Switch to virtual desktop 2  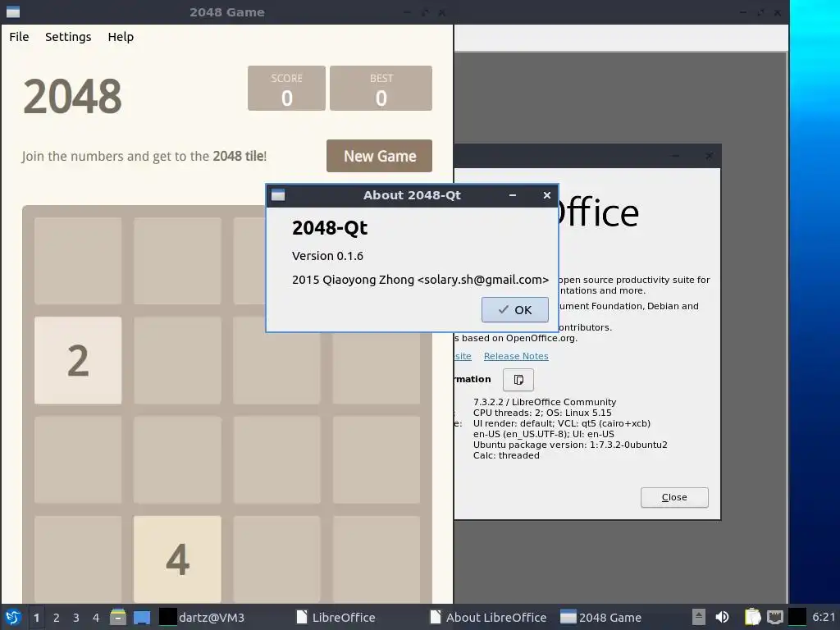coord(57,618)
